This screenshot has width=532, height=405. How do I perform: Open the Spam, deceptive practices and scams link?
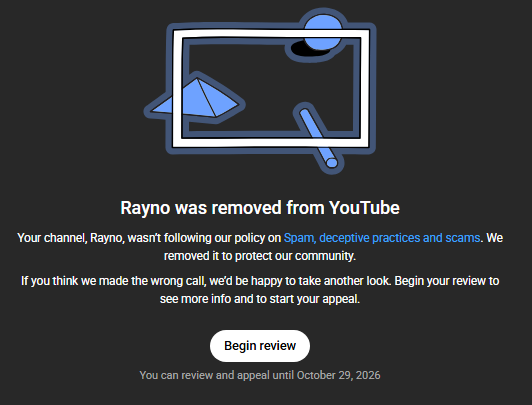[382, 238]
